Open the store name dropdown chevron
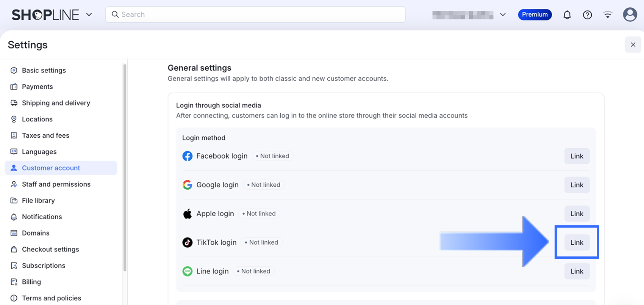 503,15
